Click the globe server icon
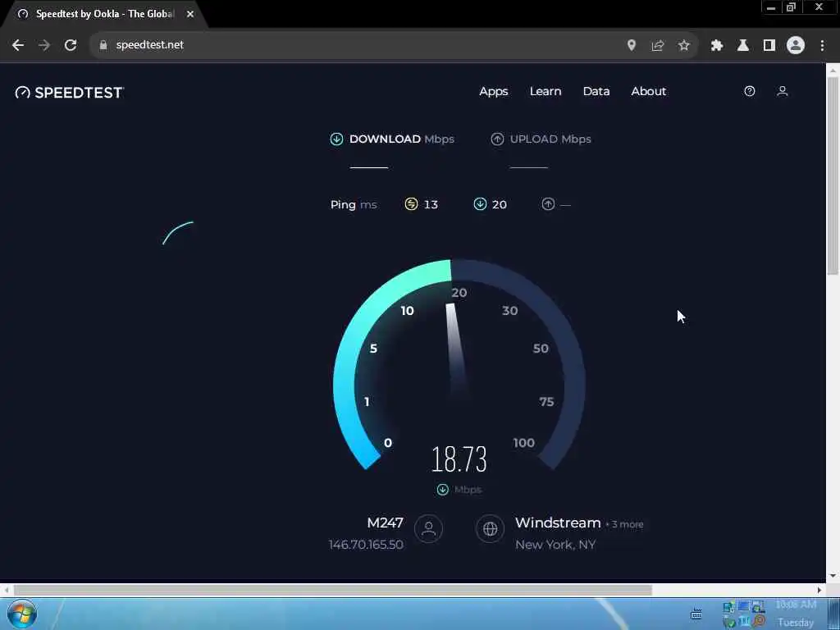Screen dimensions: 840x630 pyautogui.click(x=490, y=529)
